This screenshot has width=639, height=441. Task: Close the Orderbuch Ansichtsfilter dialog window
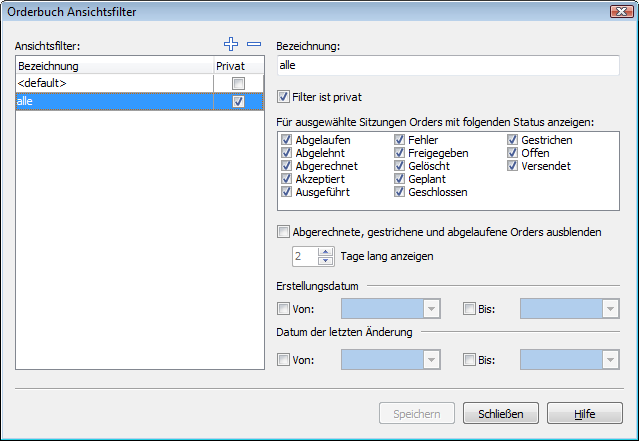pos(618,11)
